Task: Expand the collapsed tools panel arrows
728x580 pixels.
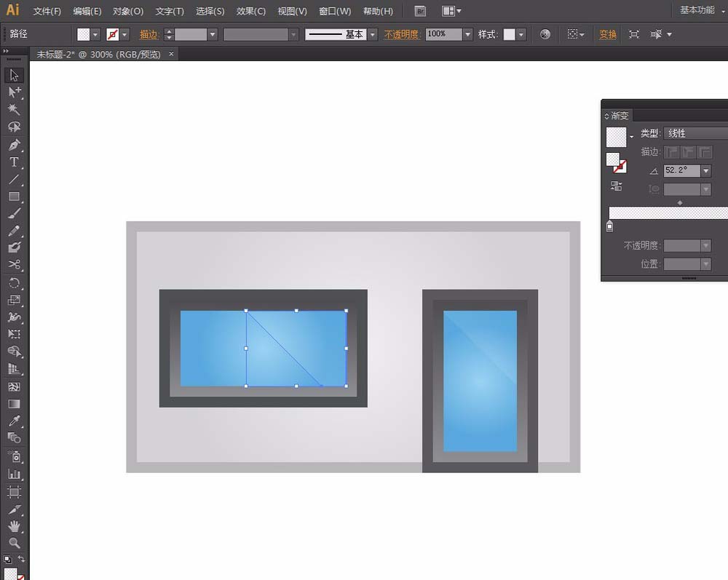Action: click(6, 51)
